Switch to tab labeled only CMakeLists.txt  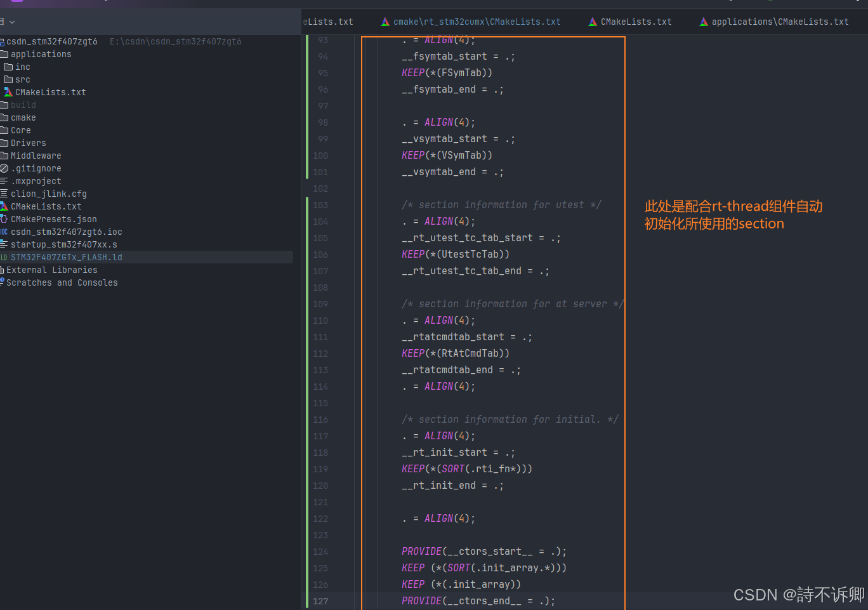(x=630, y=22)
